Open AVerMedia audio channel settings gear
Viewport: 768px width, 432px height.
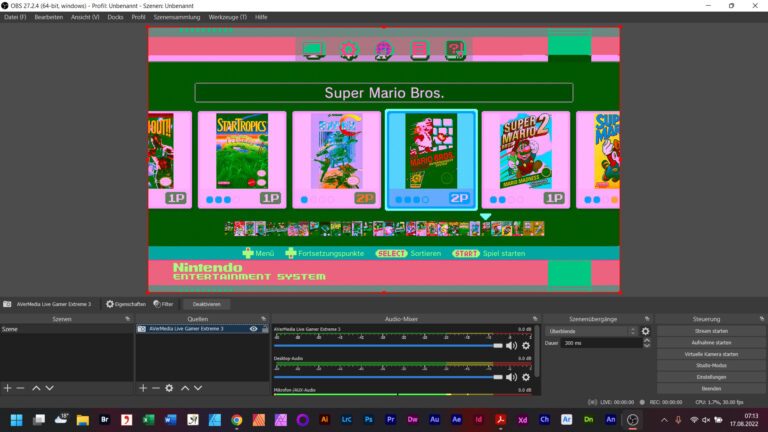526,345
